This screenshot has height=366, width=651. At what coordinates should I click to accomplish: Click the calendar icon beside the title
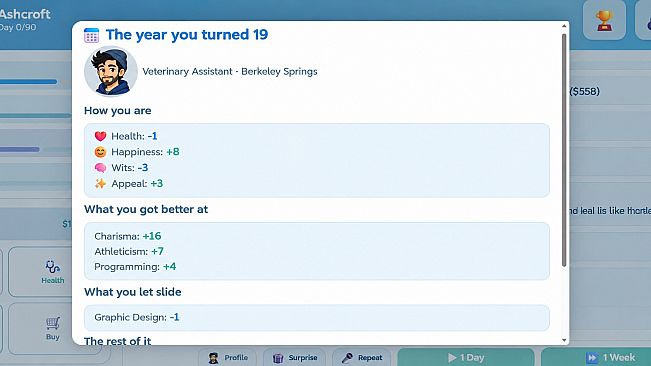point(91,35)
